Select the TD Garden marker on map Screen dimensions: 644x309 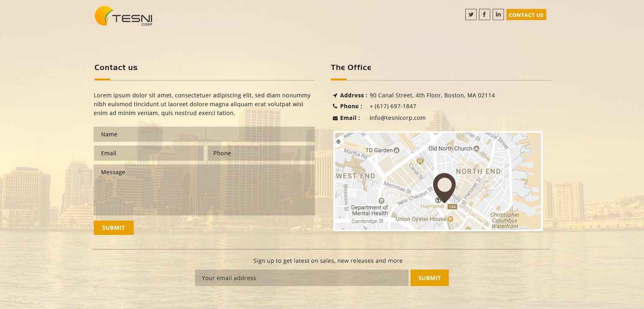click(x=397, y=150)
